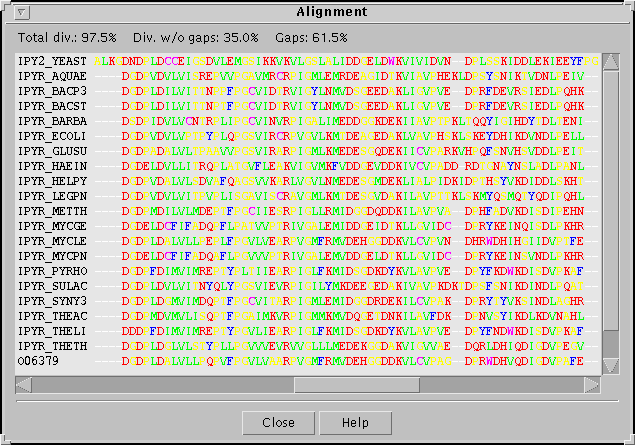
Task: Click the Gaps 61.5% statistic
Action: click(311, 37)
